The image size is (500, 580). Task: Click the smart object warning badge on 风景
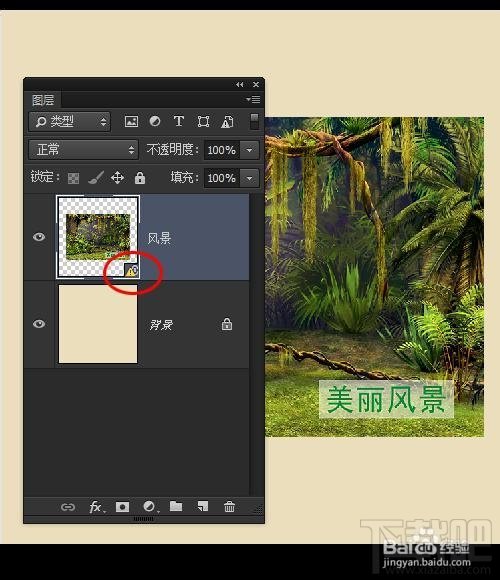131,270
